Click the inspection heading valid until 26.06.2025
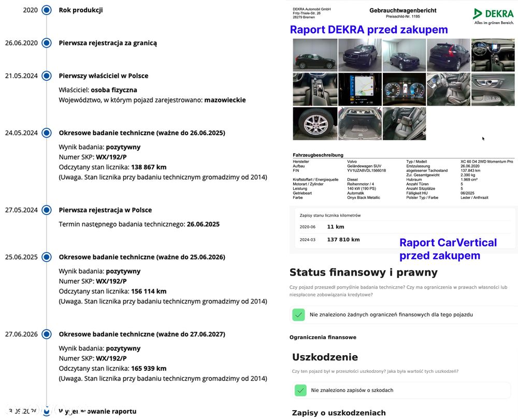Screen dimensions: 518x420 point(142,133)
